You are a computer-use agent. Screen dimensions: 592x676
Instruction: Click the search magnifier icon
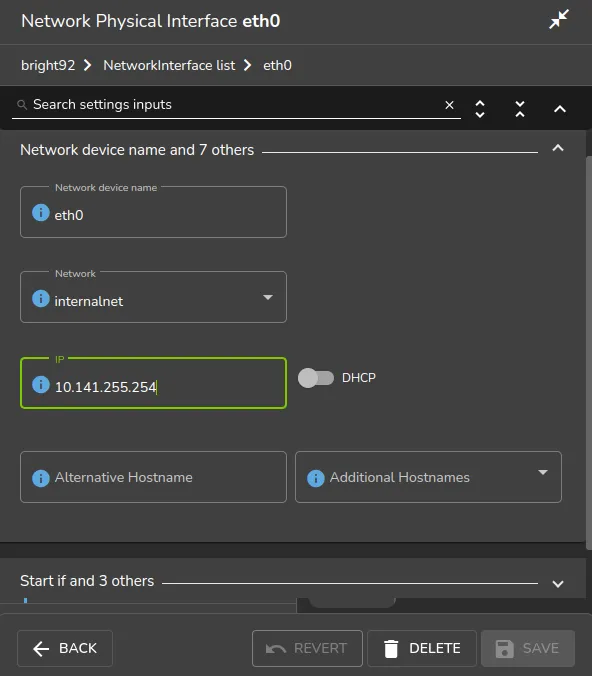(x=22, y=104)
